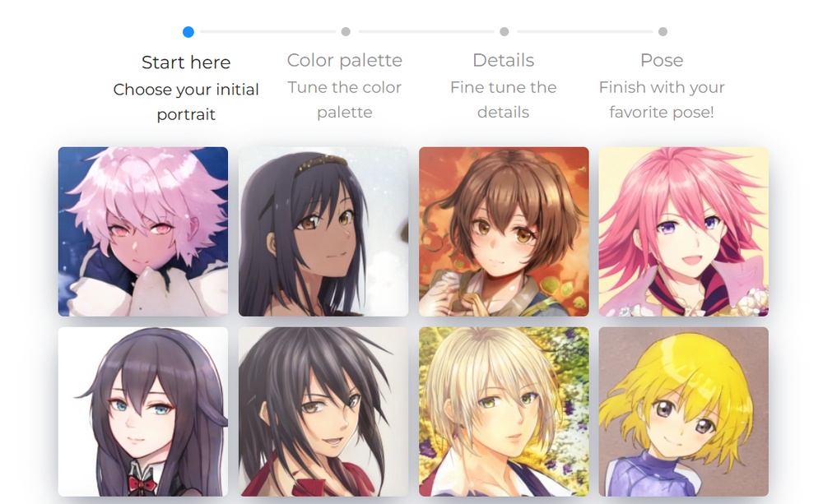
Task: Pick the brown short-haired portrait on orange background
Action: (504, 231)
